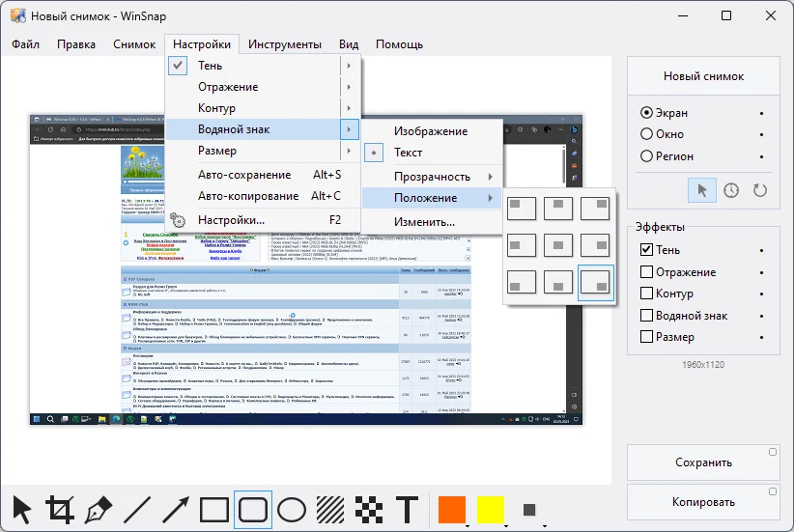Set watermark position to top-right

[595, 209]
